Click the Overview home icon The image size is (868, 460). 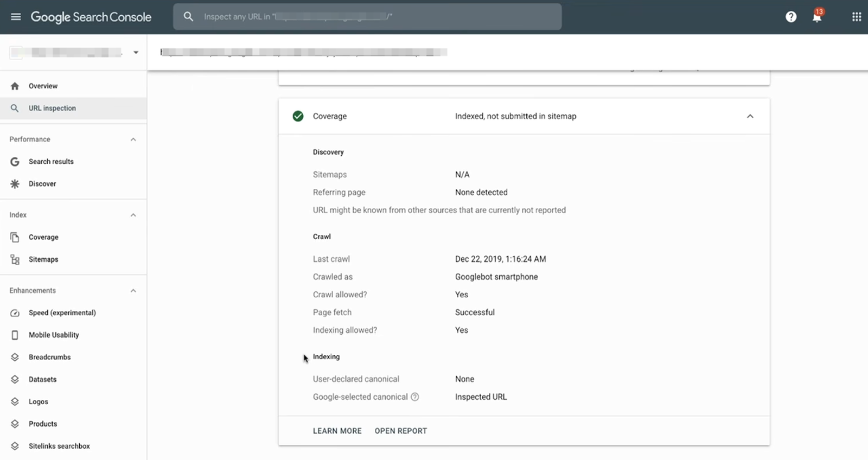15,86
